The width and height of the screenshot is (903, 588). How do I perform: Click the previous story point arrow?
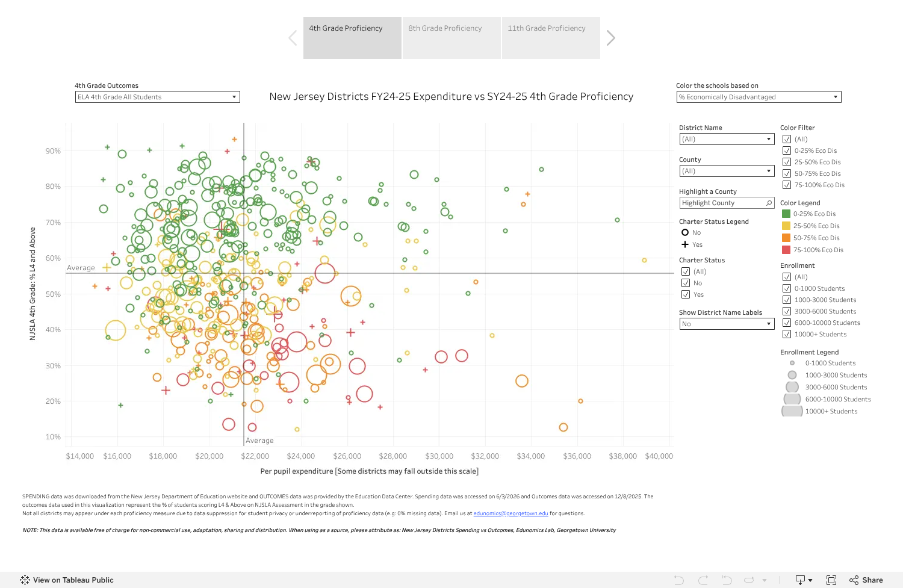[x=293, y=38]
